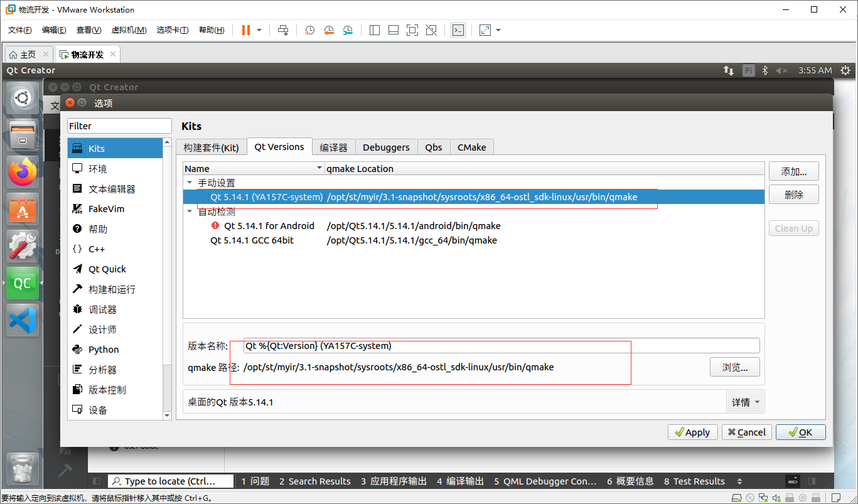Open System Settings wrench icon in dock

pyautogui.click(x=23, y=246)
